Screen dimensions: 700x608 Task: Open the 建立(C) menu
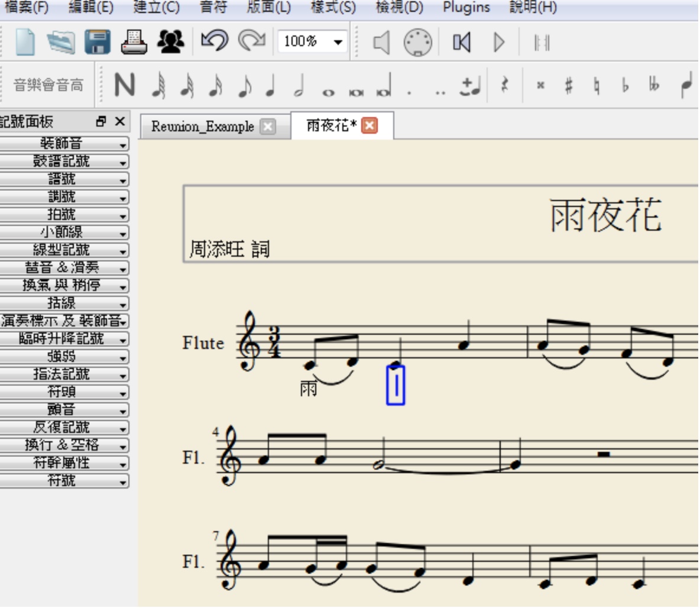pos(156,7)
